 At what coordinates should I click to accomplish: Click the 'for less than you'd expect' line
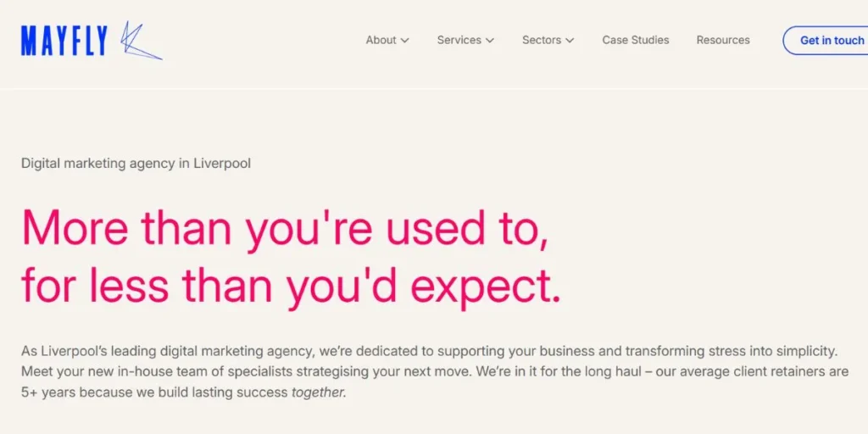click(x=291, y=287)
